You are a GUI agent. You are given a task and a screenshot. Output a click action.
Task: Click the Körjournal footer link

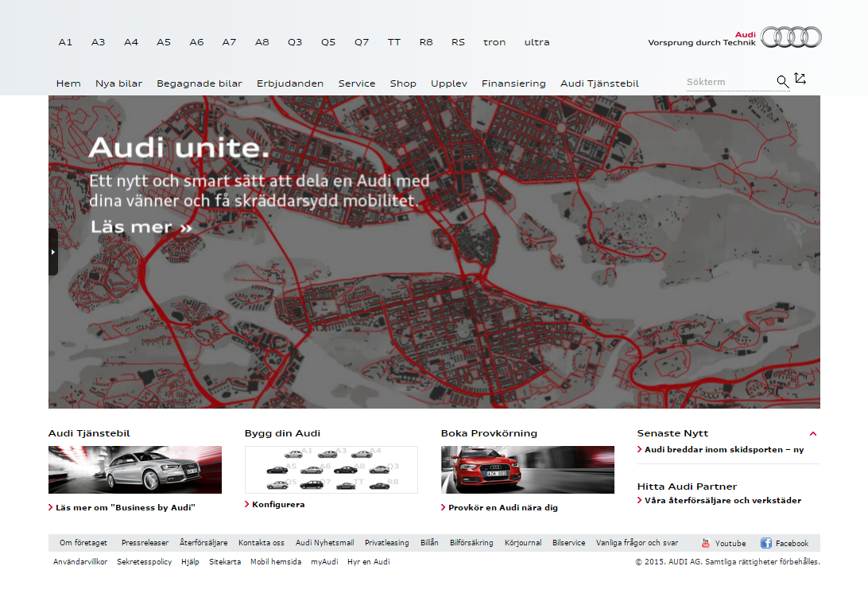click(x=523, y=543)
